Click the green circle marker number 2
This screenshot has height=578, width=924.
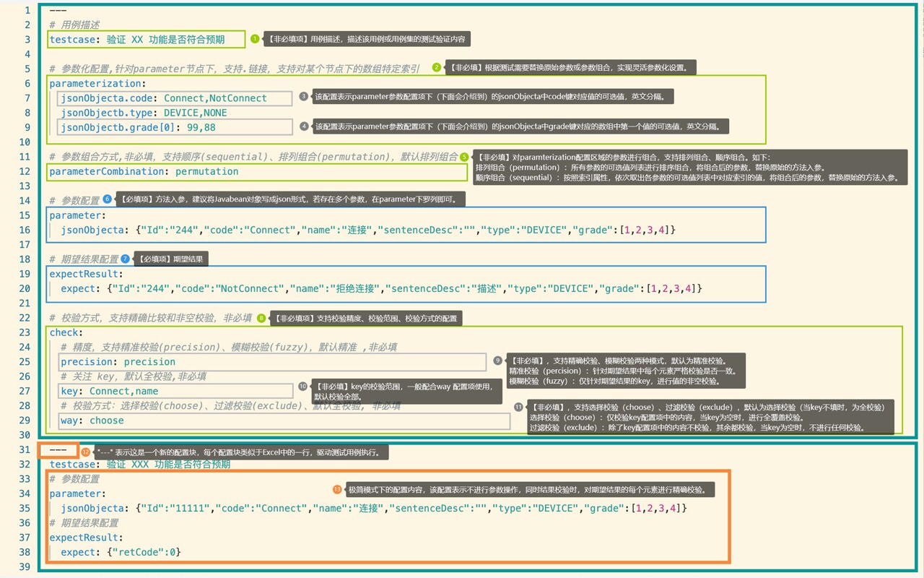pos(437,68)
